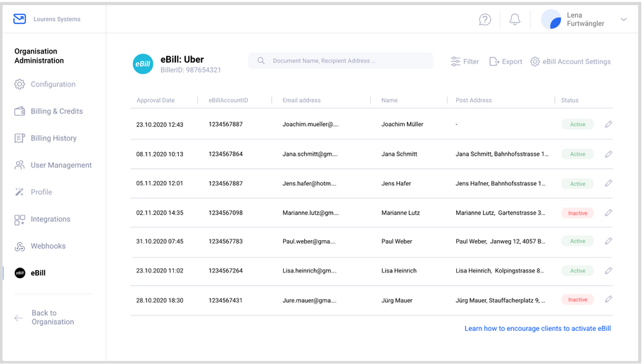
Task: Click the Configuration gear icon
Action: point(20,84)
